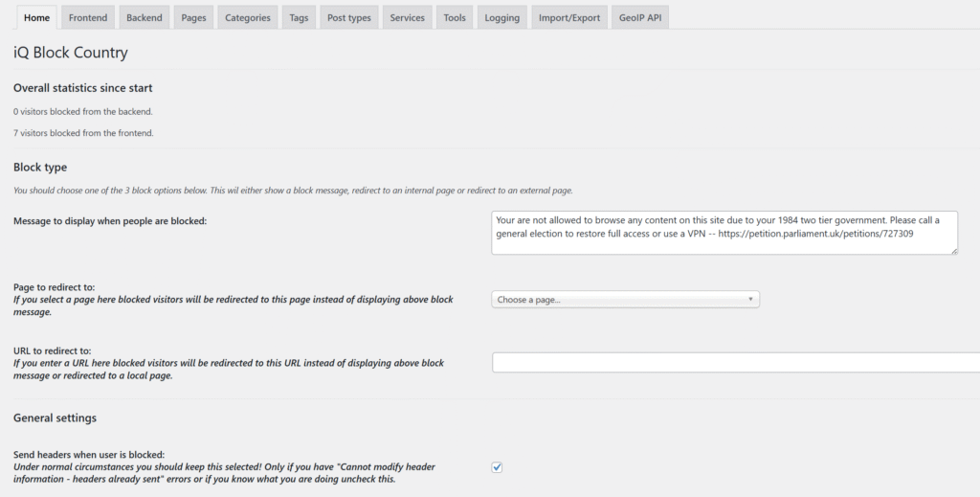Image resolution: width=980 pixels, height=497 pixels.
Task: View the Logging tab
Action: pyautogui.click(x=501, y=17)
